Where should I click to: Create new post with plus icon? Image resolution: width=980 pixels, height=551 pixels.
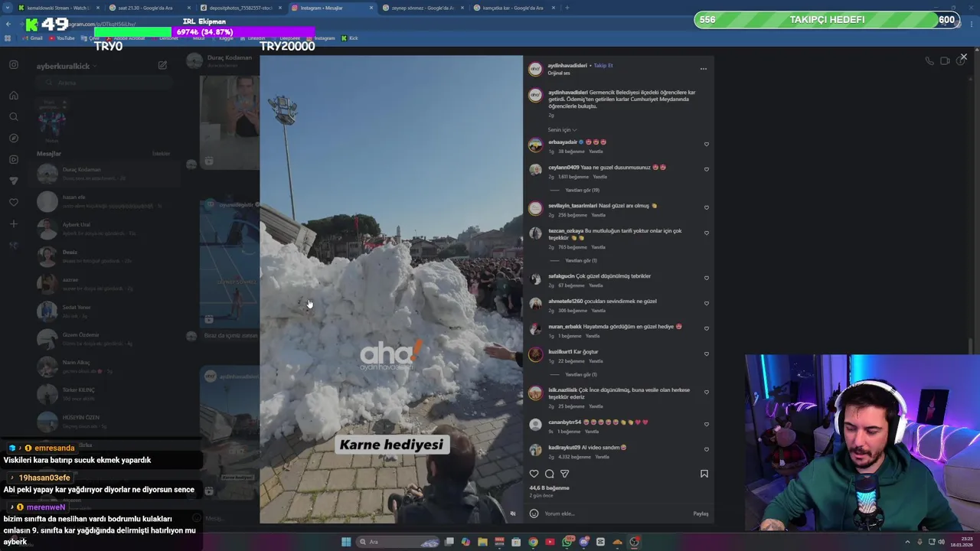(x=13, y=224)
